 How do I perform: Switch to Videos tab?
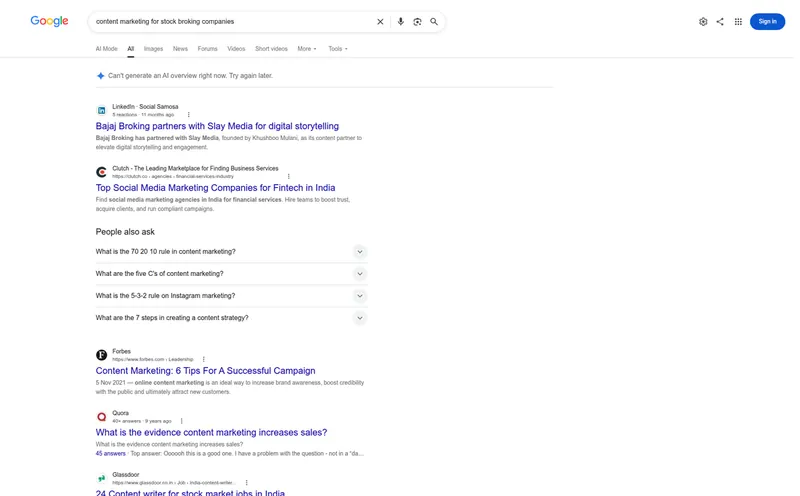click(x=236, y=49)
